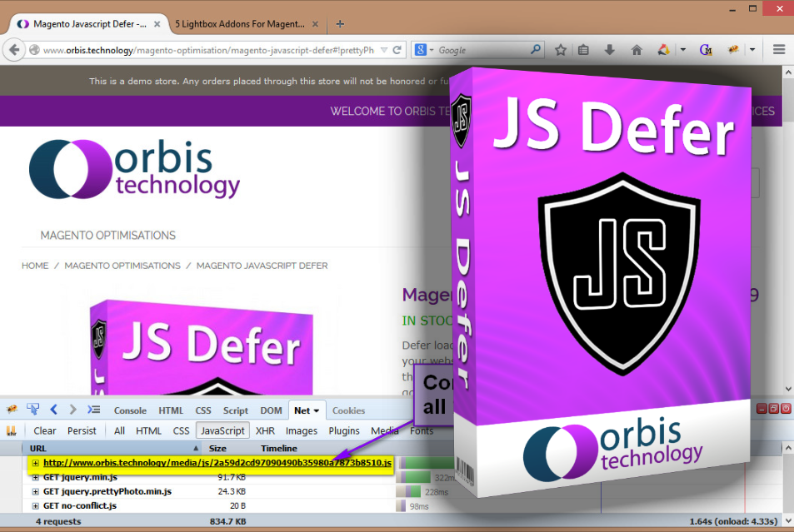Enable the All requests filter
Viewport: 794px width, 532px height.
pyautogui.click(x=119, y=430)
